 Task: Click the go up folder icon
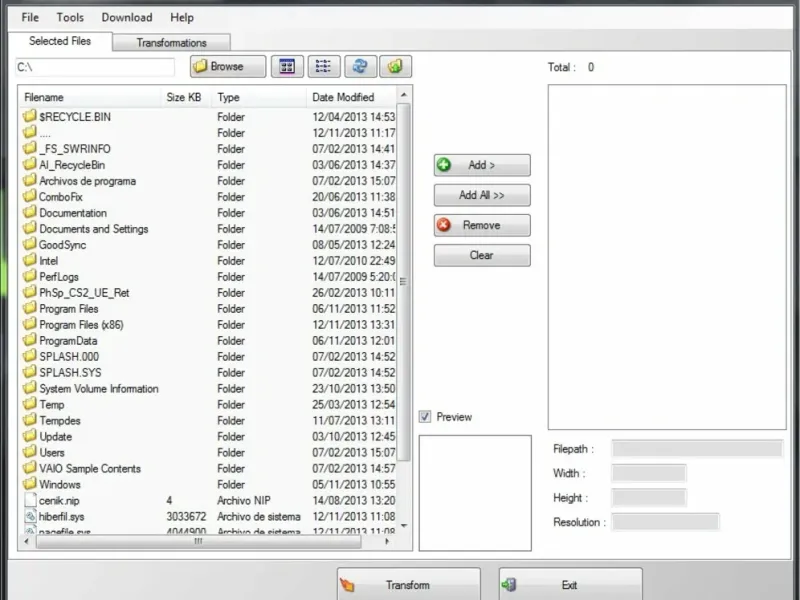[395, 66]
